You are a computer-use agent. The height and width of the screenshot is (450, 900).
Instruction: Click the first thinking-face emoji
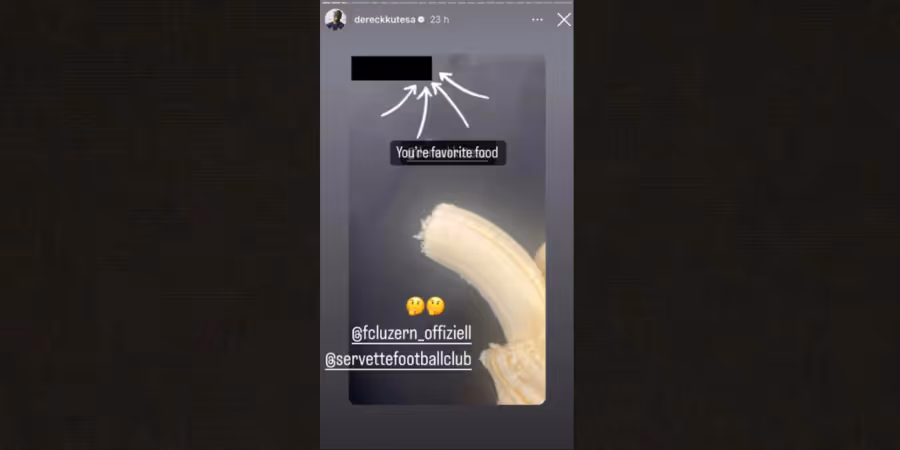point(415,306)
